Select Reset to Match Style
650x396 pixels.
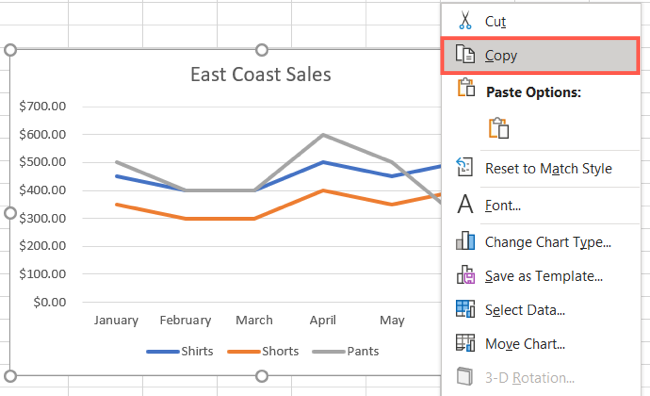[541, 168]
